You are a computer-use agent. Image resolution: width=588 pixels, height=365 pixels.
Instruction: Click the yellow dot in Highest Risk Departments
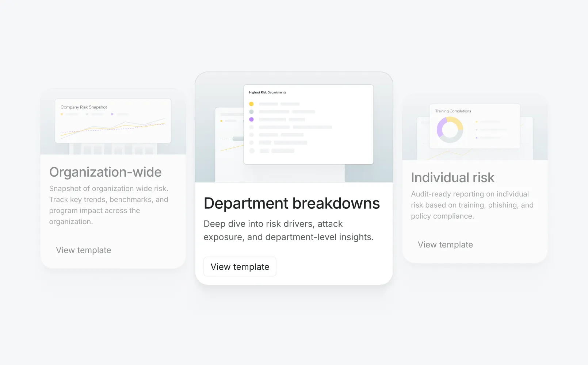251,104
